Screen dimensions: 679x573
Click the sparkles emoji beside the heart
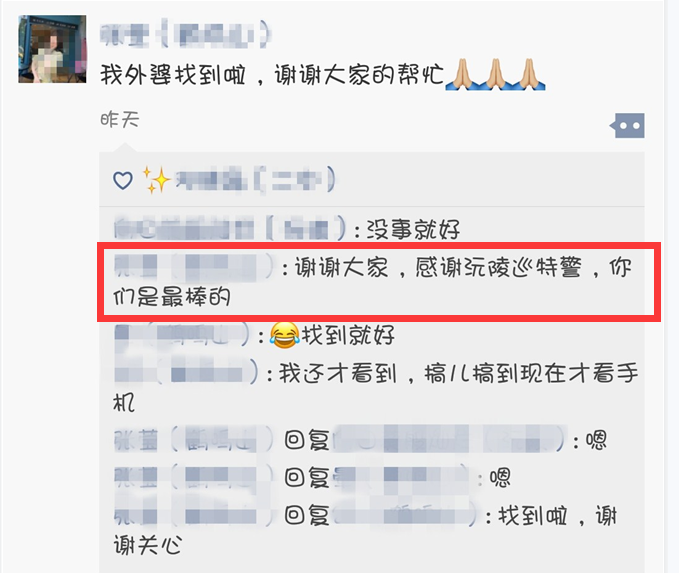(x=156, y=179)
